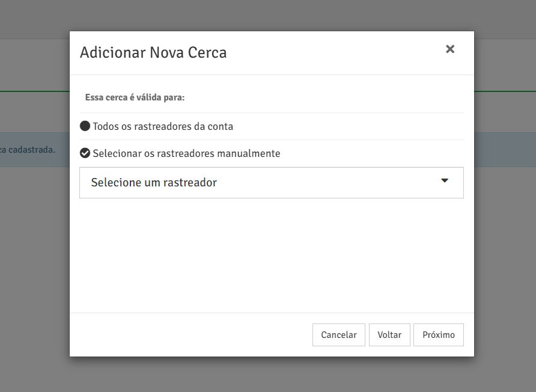
Task: Click the 'Adicionar Nova Cerca' title text
Action: tap(153, 53)
